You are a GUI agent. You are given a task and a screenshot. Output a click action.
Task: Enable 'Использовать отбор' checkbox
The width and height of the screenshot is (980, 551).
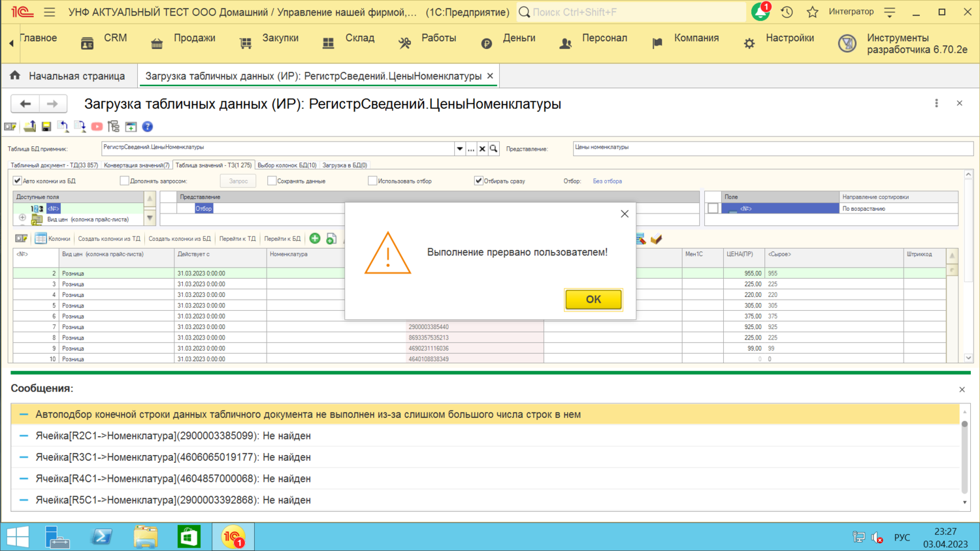pos(372,181)
